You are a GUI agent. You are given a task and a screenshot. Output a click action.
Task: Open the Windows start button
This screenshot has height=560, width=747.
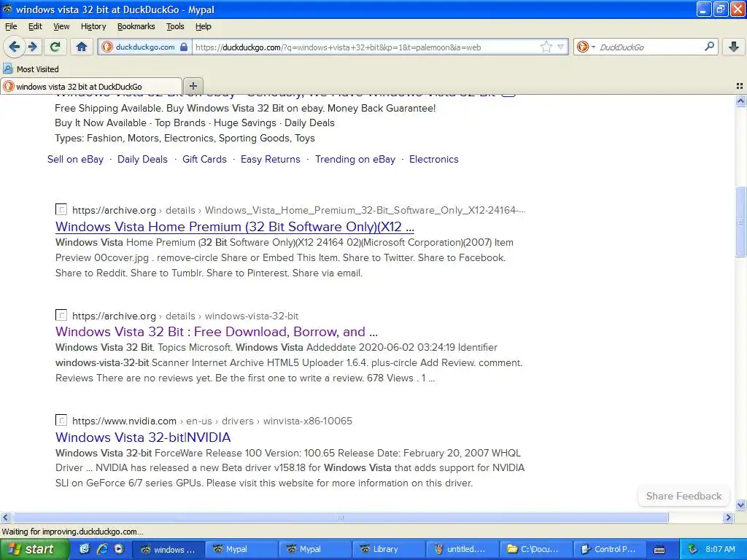click(x=34, y=550)
